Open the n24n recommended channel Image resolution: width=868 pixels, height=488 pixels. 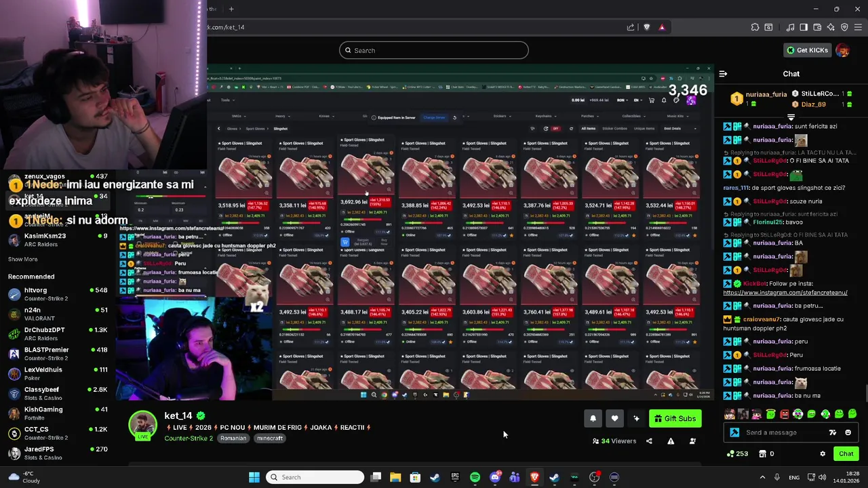coord(58,314)
